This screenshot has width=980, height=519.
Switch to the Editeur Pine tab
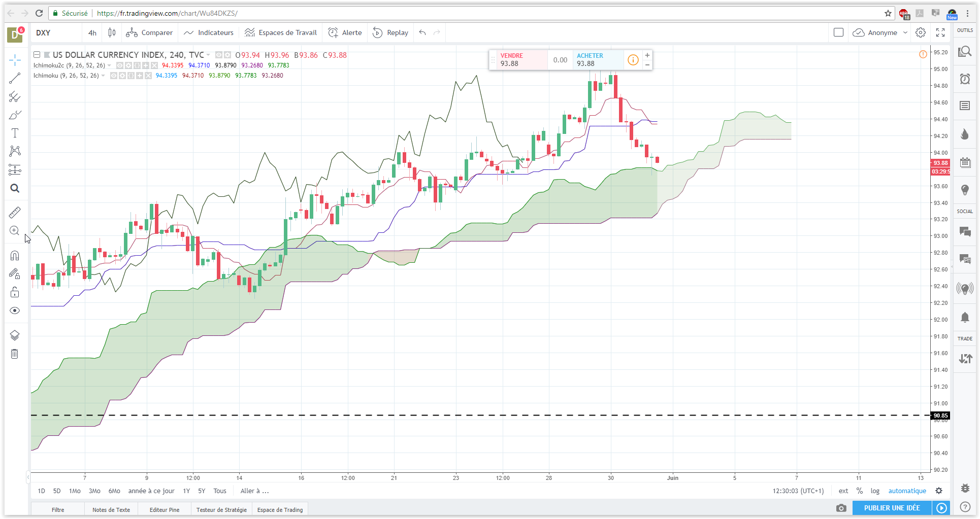point(164,510)
